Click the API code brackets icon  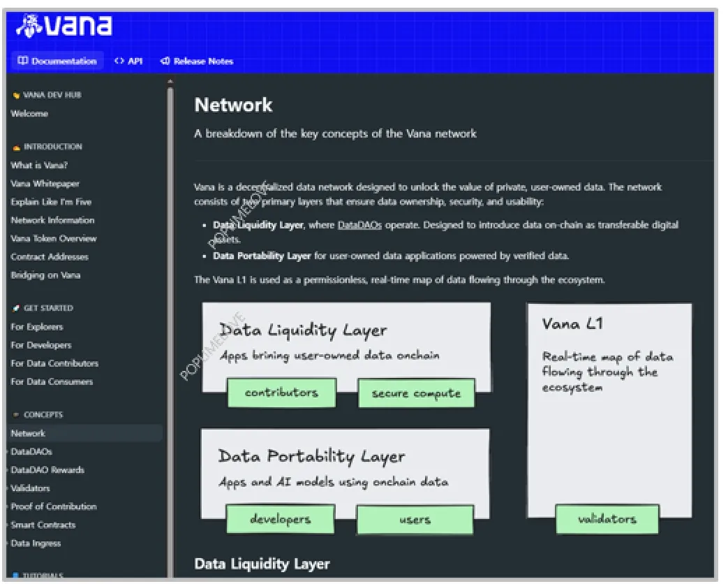[119, 61]
